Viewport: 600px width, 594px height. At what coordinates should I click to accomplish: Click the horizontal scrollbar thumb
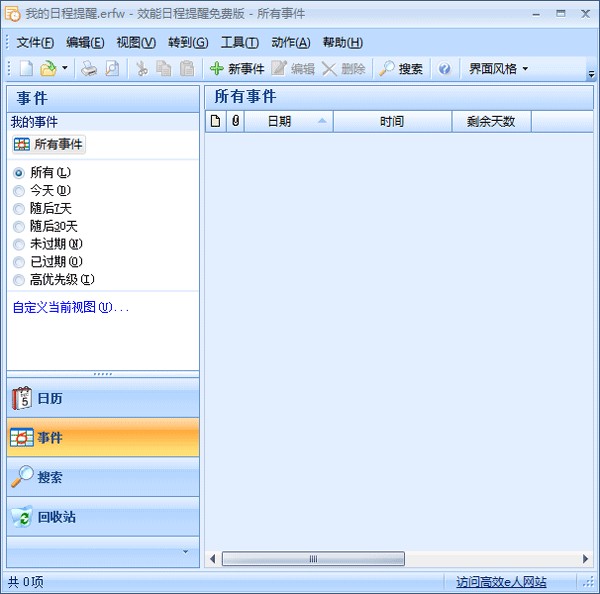pyautogui.click(x=313, y=559)
